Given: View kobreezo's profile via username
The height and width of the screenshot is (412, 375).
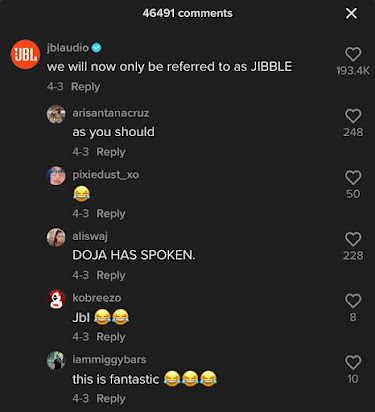Looking at the screenshot, I should pyautogui.click(x=97, y=298).
